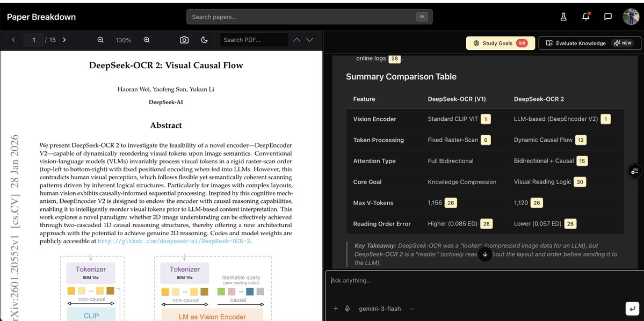Select the Core Goal row label
The width and height of the screenshot is (644, 321).
pyautogui.click(x=367, y=182)
